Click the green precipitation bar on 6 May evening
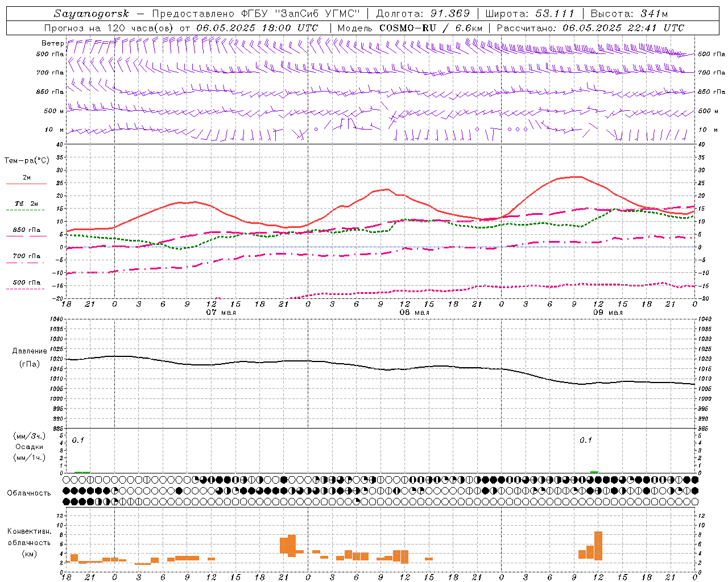Viewport: 728px width, 582px height. coord(82,472)
